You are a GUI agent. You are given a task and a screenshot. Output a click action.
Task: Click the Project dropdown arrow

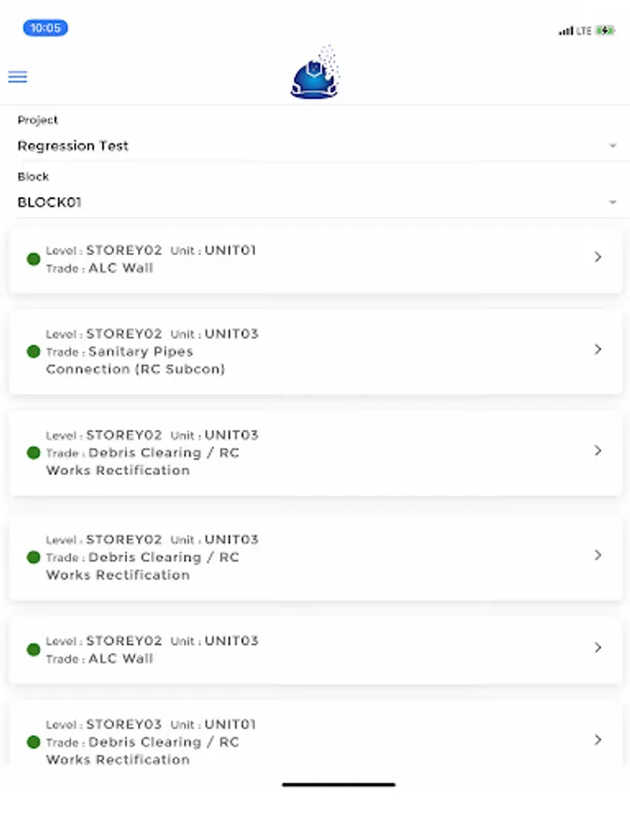613,147
